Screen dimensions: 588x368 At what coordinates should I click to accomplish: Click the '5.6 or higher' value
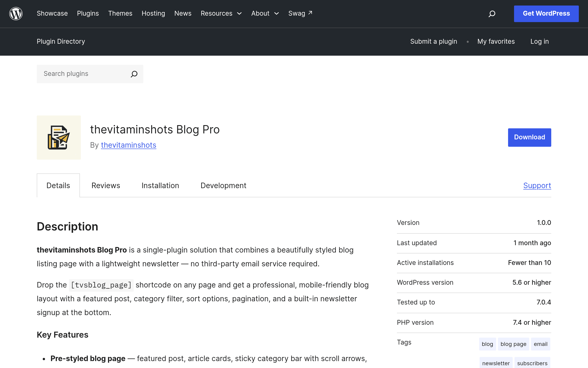point(532,282)
